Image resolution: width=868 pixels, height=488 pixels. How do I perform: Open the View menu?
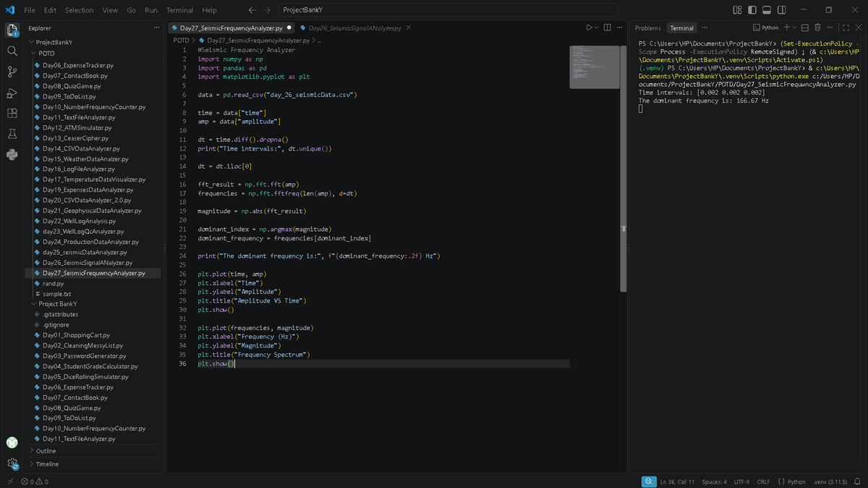[x=110, y=10]
